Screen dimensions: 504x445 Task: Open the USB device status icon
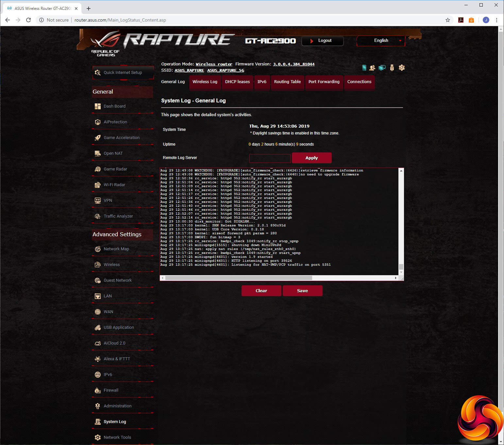392,68
